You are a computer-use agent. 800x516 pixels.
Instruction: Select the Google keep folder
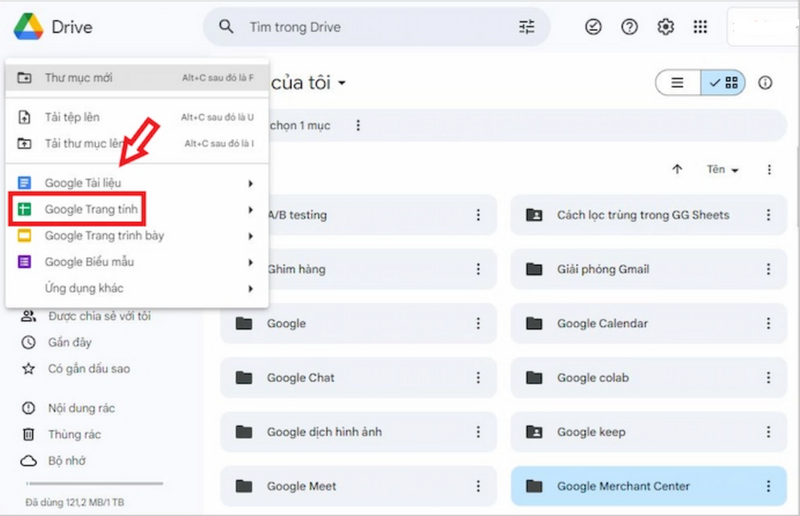[648, 432]
